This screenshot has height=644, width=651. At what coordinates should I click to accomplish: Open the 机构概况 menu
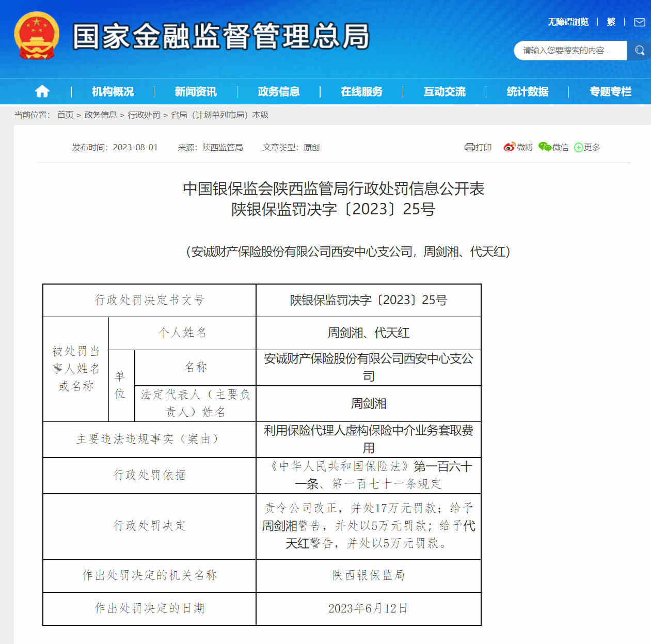pyautogui.click(x=113, y=91)
